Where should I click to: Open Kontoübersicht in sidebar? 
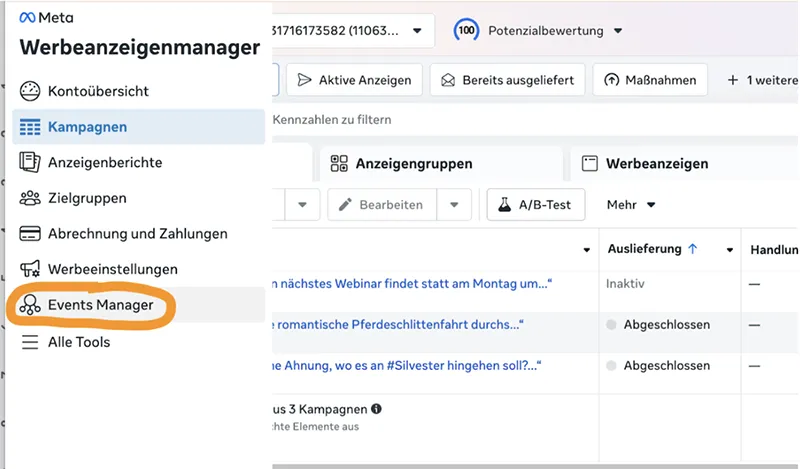click(x=138, y=91)
